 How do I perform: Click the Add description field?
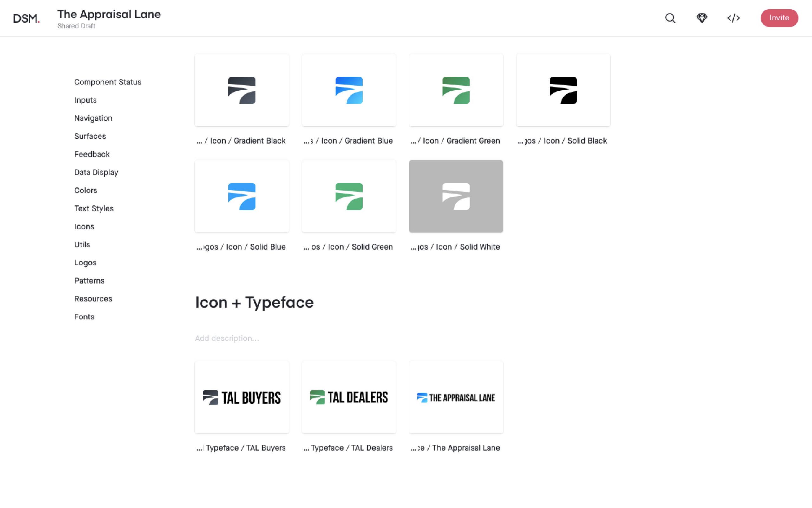227,338
